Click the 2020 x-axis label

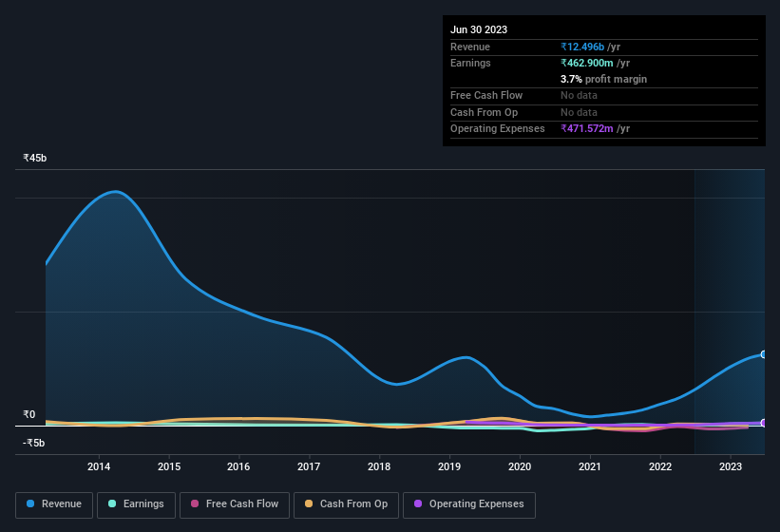[x=520, y=466]
